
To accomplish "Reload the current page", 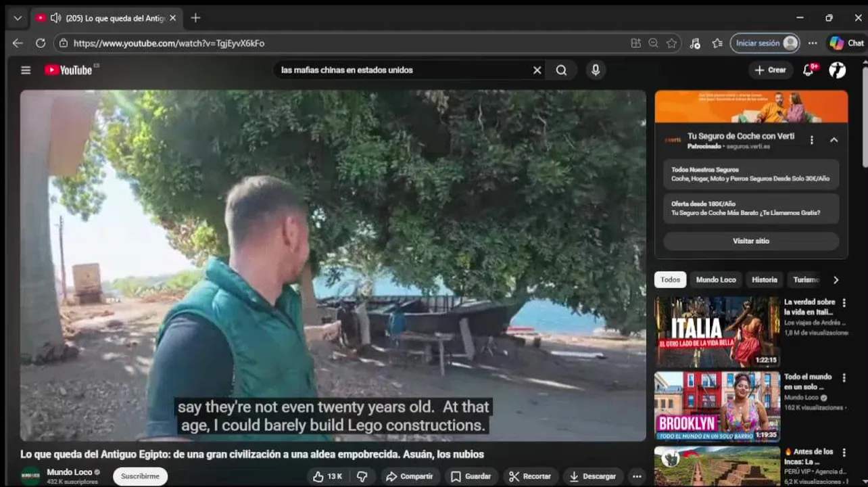I will 41,43.
